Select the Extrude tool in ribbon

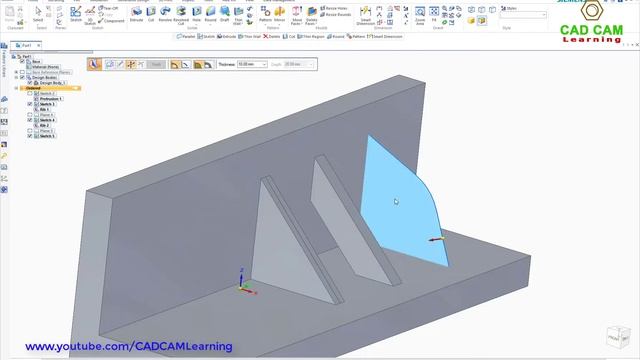136,13
